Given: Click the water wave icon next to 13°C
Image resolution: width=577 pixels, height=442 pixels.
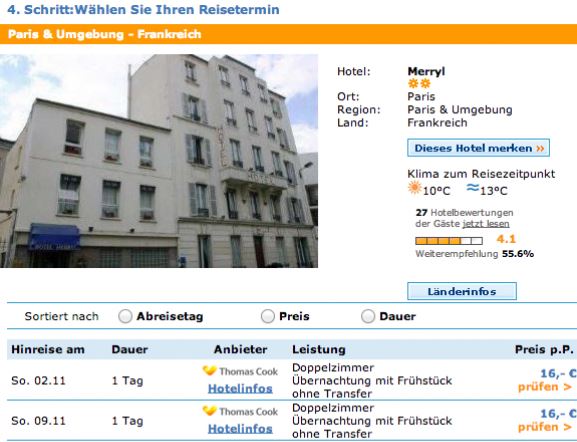Looking at the screenshot, I should pyautogui.click(x=473, y=188).
